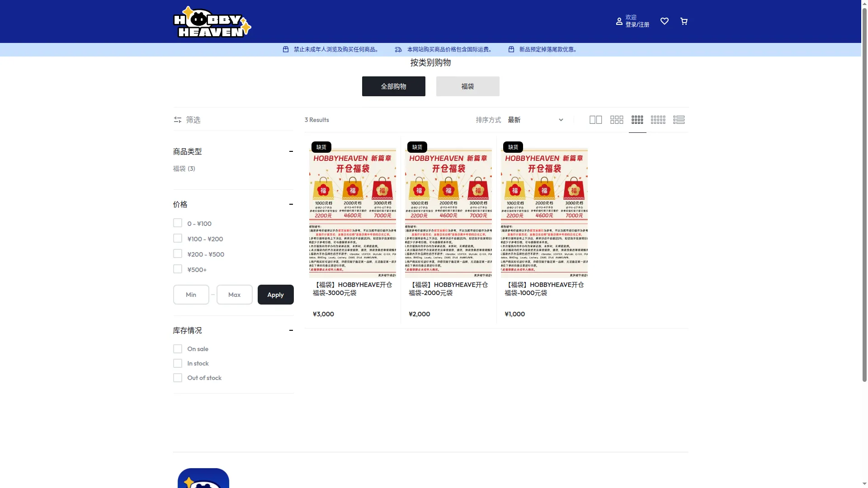This screenshot has width=868, height=488.
Task: Click the shipping truck icon in banner
Action: pyautogui.click(x=398, y=49)
